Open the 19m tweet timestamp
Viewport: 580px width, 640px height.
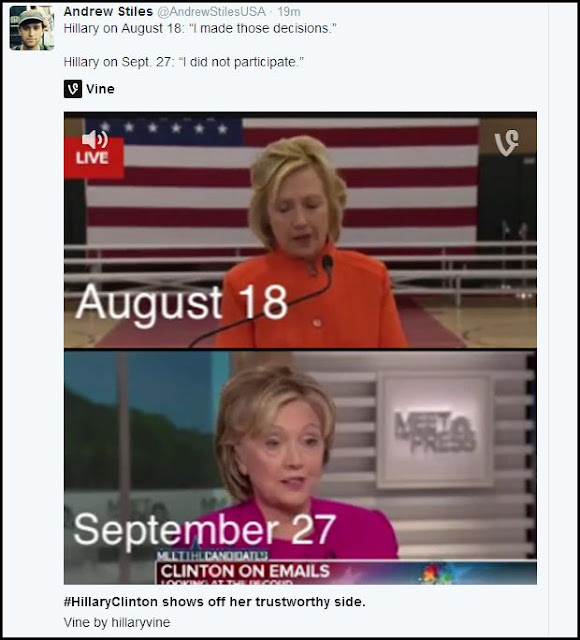click(289, 12)
